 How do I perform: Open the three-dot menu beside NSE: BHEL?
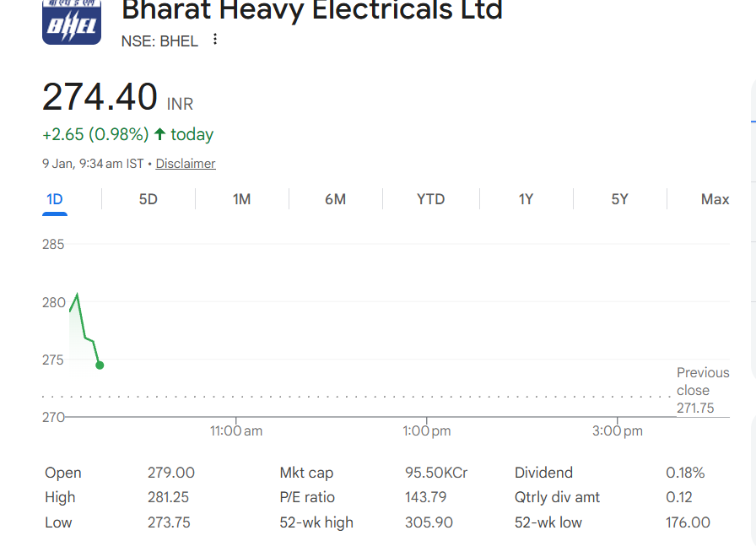(215, 40)
